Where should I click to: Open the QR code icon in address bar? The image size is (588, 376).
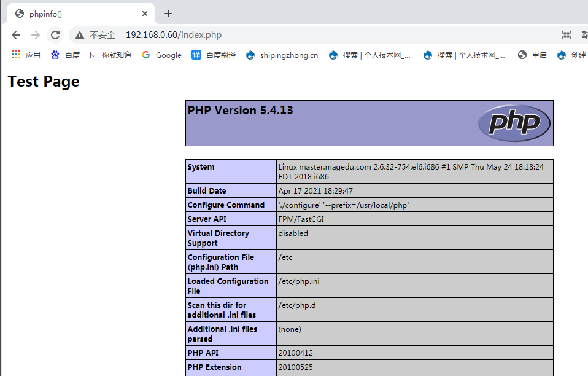pyautogui.click(x=566, y=35)
